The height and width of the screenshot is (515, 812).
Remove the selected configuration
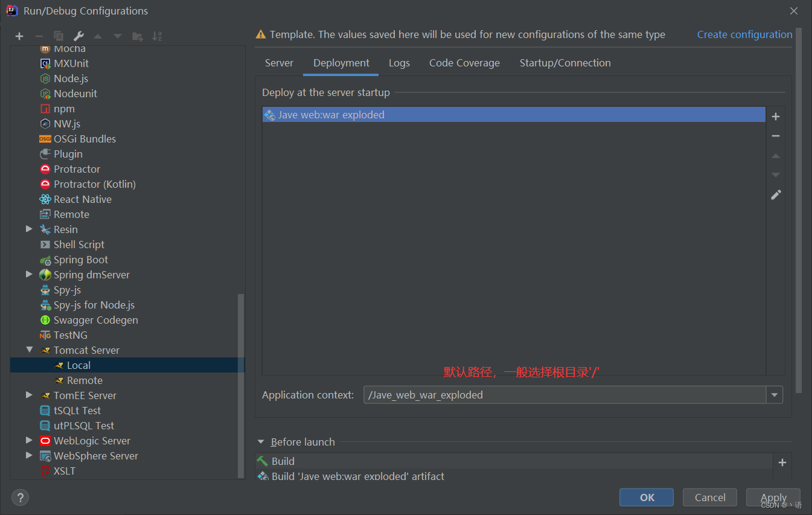tap(39, 36)
